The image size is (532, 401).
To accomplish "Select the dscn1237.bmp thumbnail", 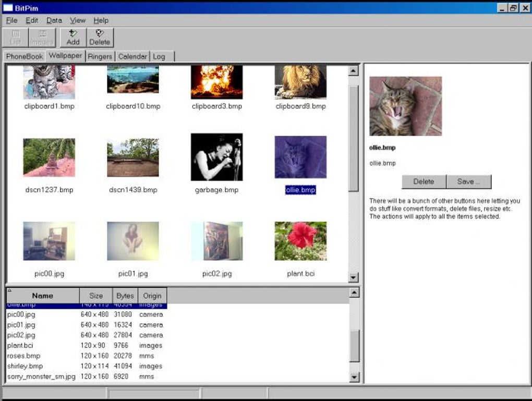I will [49, 157].
